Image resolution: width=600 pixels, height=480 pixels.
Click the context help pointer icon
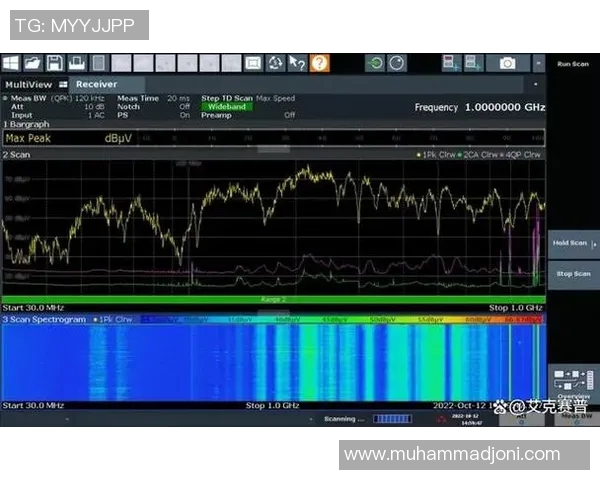point(297,63)
